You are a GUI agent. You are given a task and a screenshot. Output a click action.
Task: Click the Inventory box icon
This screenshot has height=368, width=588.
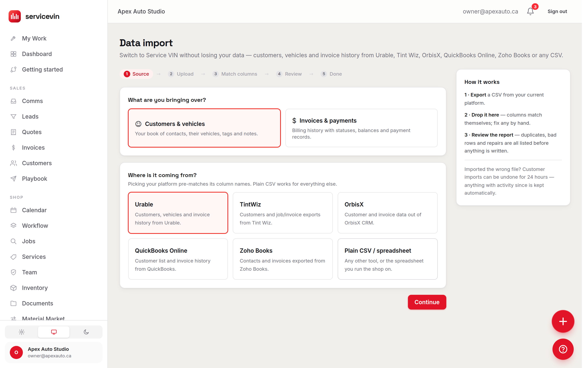point(13,288)
